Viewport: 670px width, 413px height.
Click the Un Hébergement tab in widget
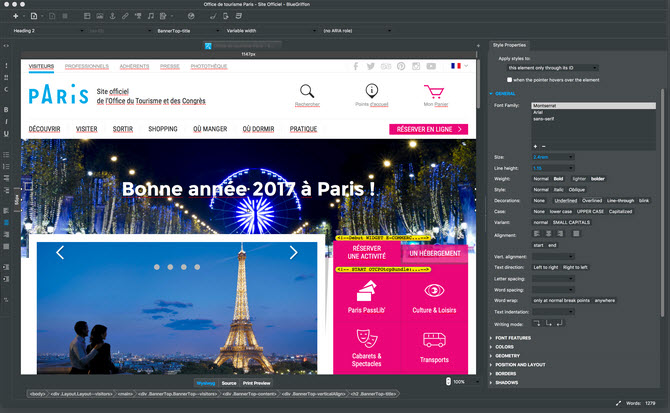(435, 253)
